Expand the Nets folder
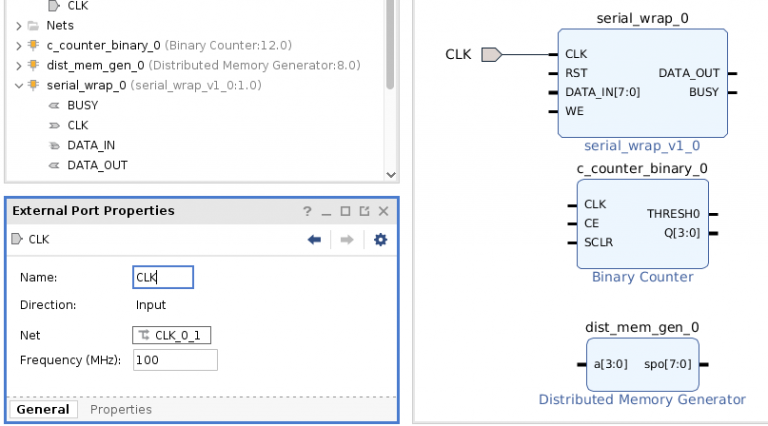The width and height of the screenshot is (768, 426). (x=19, y=25)
